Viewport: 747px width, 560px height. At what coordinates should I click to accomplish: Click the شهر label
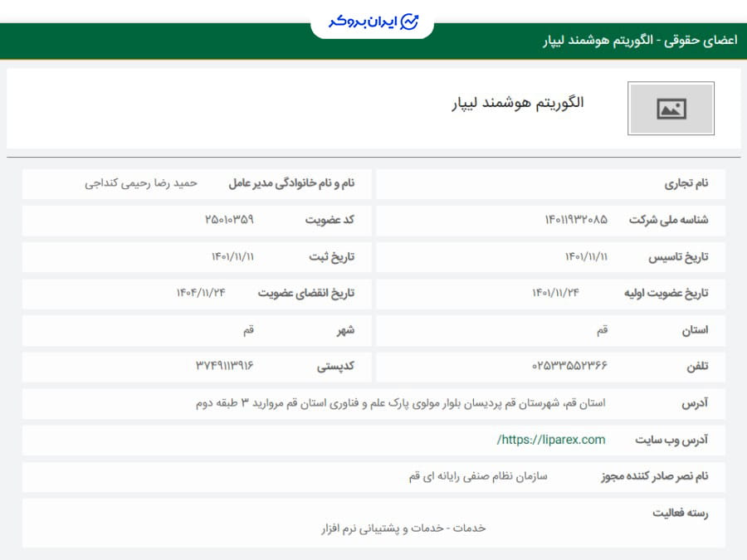click(346, 330)
